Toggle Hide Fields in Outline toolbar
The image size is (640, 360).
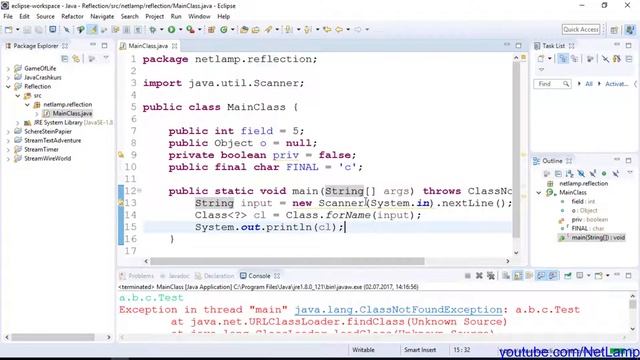581,174
